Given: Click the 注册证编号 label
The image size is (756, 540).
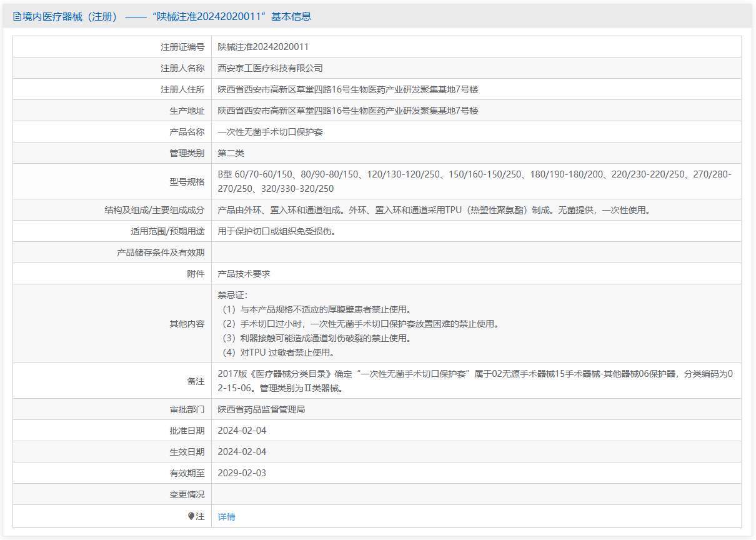Looking at the screenshot, I should coord(182,47).
